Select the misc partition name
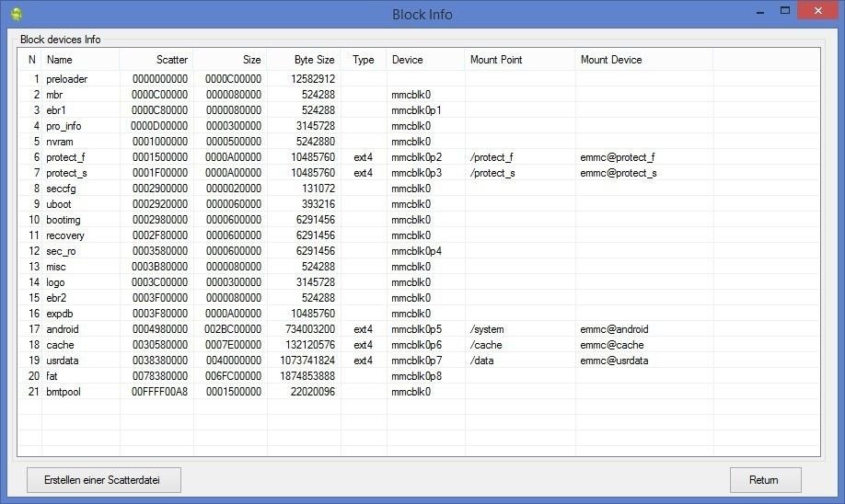Image resolution: width=845 pixels, height=504 pixels. click(56, 267)
